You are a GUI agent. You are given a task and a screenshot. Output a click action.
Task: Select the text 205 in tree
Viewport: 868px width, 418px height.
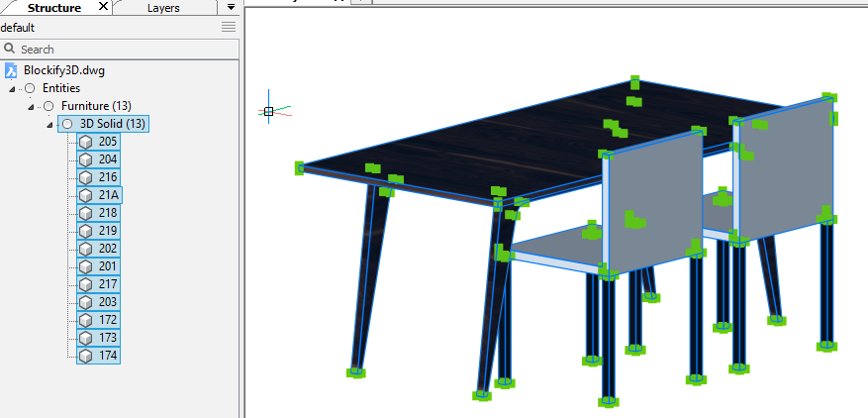point(108,142)
